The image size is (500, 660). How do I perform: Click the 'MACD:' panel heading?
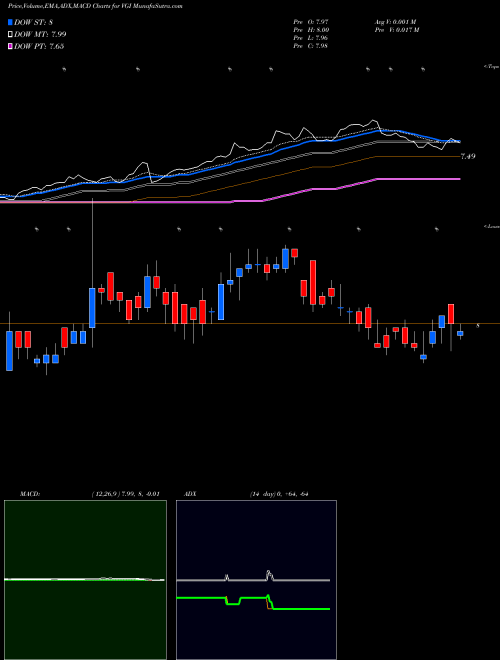30,493
